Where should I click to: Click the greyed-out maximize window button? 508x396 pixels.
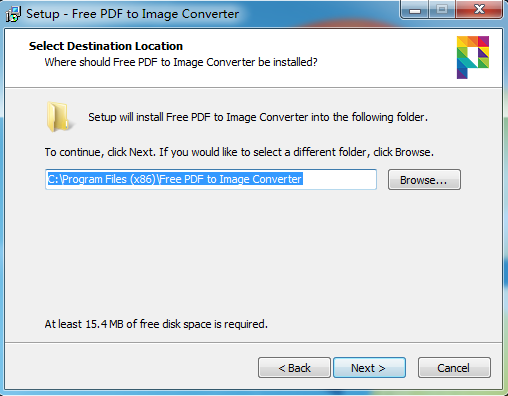coord(442,10)
